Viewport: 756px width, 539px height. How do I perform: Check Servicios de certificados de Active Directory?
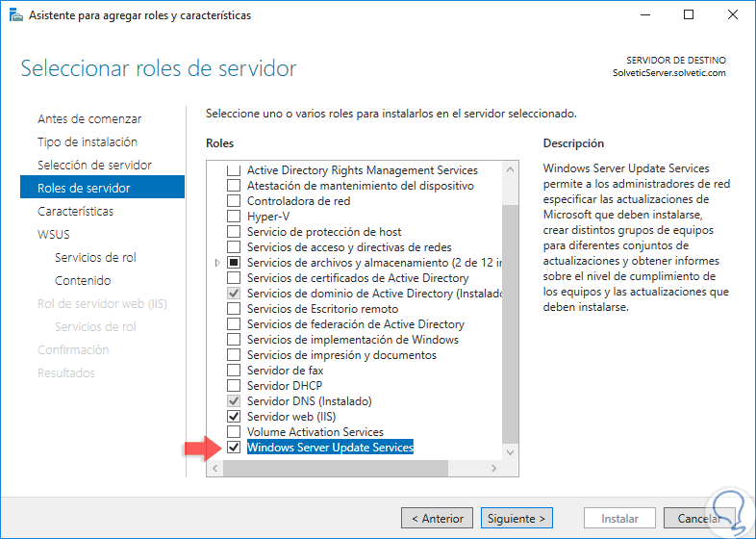(234, 278)
